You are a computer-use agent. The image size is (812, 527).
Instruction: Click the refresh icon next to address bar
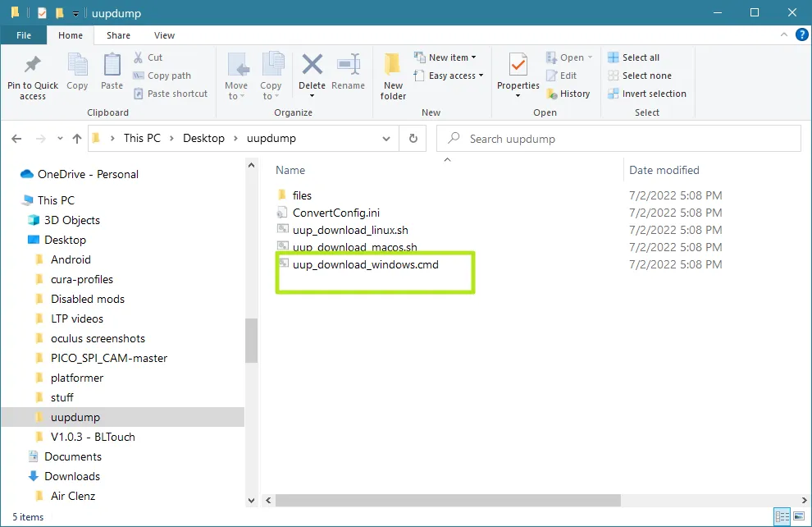click(413, 138)
